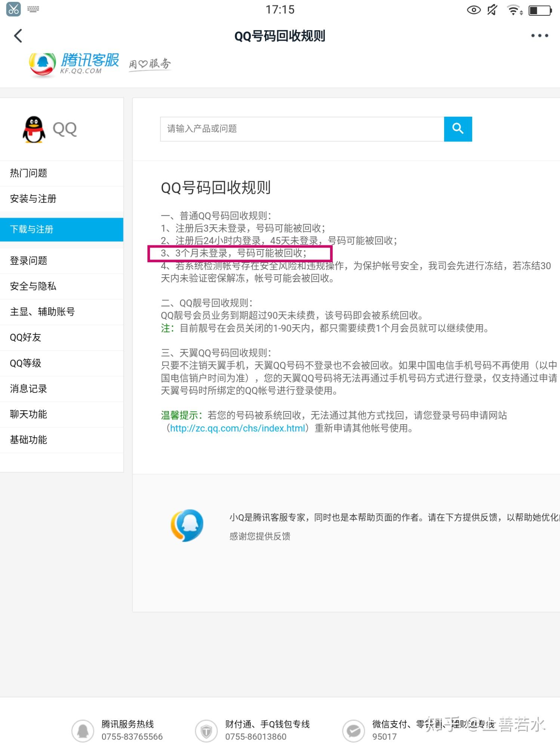560x747 pixels.
Task: Click the QQ penguin icon in sidebar
Action: click(x=34, y=129)
